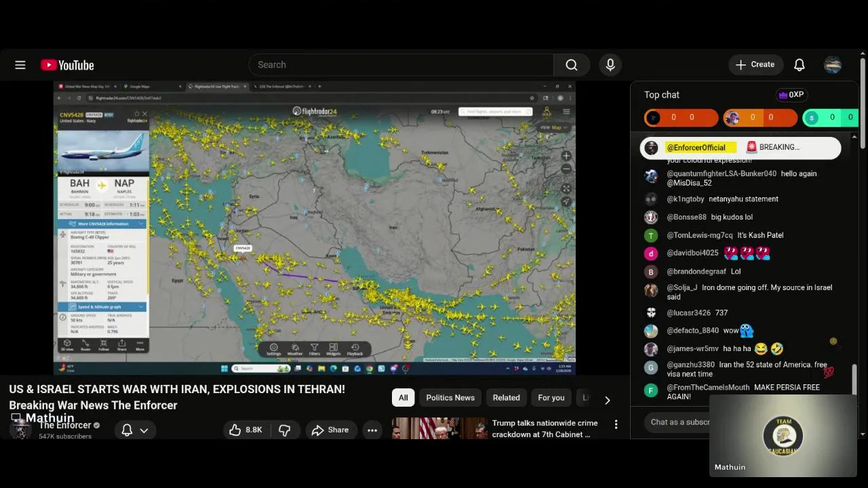This screenshot has height=488, width=868.
Task: Open the Create button
Action: coord(755,65)
